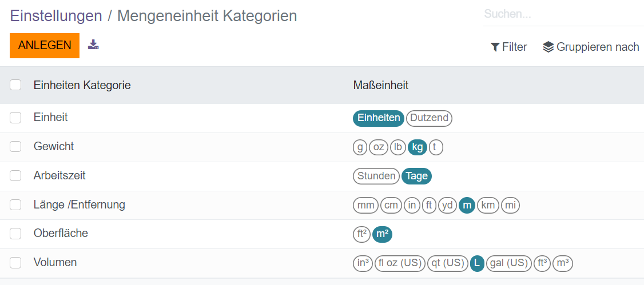This screenshot has width=644, height=285.
Task: Select the highlighted kg unit tag
Action: click(x=418, y=147)
